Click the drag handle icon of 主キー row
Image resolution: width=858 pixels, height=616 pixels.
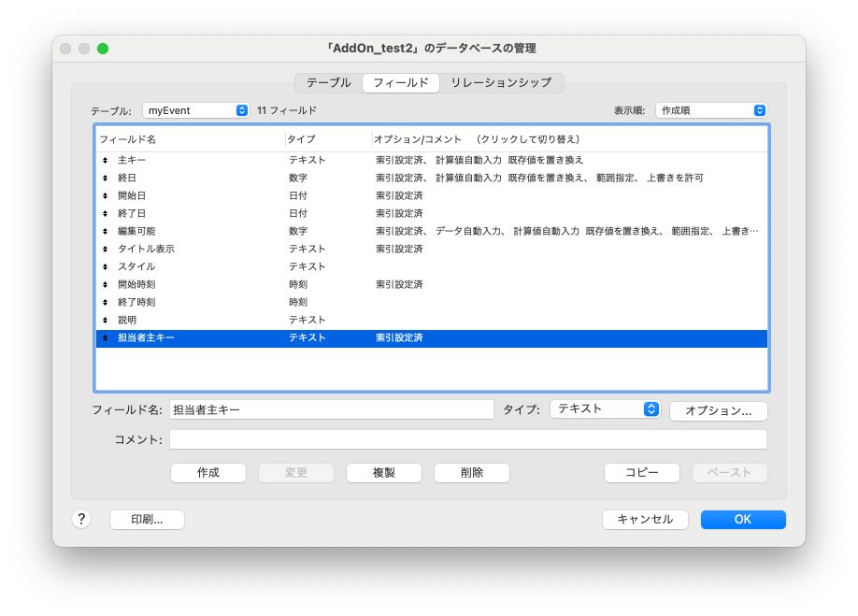105,160
